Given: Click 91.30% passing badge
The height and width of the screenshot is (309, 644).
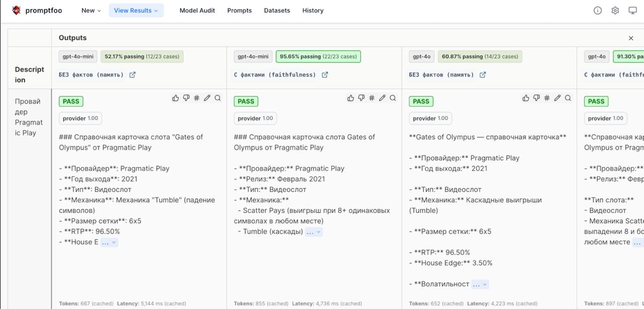Looking at the screenshot, I should [628, 57].
